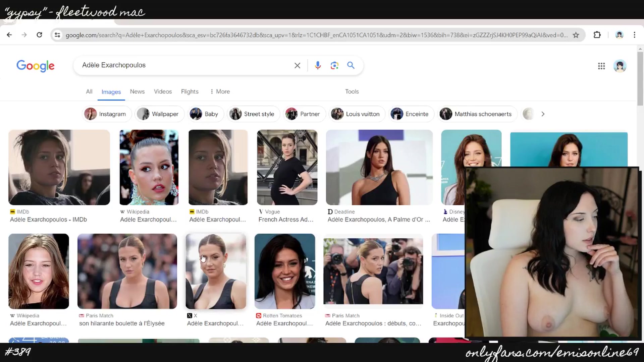Image resolution: width=644 pixels, height=362 pixels.
Task: Search by image with Google Lens
Action: tap(334, 65)
